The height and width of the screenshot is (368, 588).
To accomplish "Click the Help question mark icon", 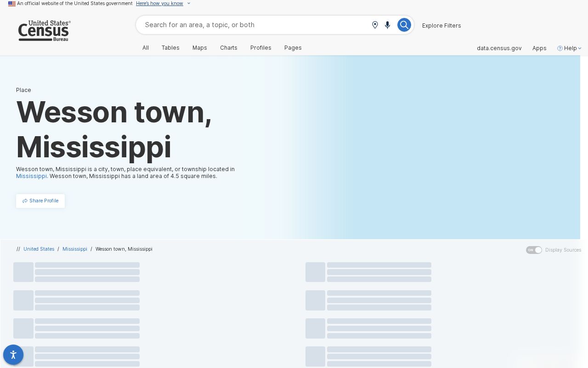I will [x=560, y=48].
